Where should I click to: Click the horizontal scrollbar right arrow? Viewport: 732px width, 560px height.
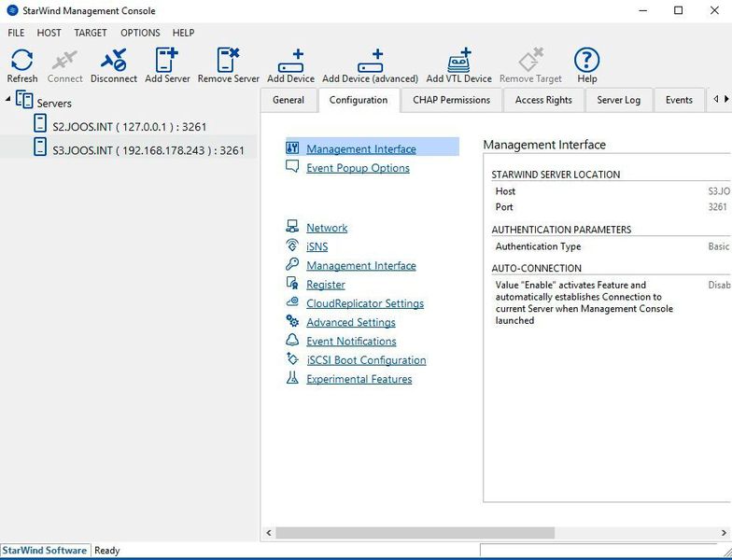724,532
